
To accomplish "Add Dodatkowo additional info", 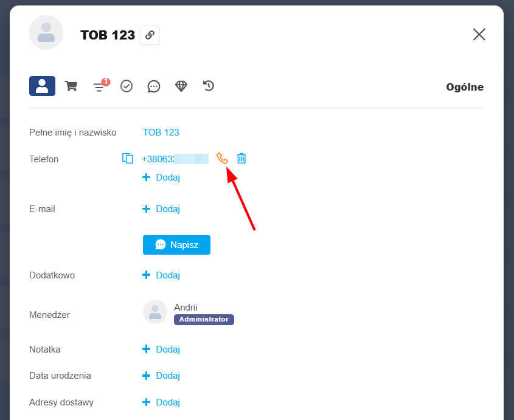I will [x=161, y=275].
